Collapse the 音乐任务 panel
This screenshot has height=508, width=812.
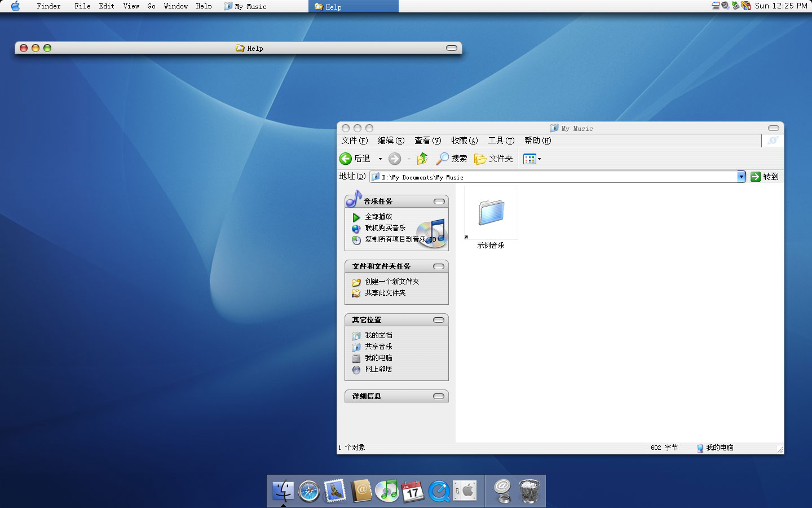point(439,202)
